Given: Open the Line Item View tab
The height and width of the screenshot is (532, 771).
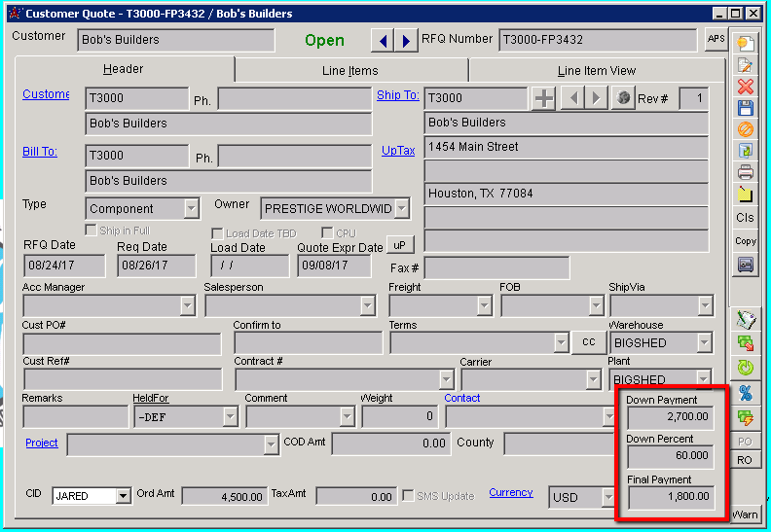Looking at the screenshot, I should click(596, 70).
